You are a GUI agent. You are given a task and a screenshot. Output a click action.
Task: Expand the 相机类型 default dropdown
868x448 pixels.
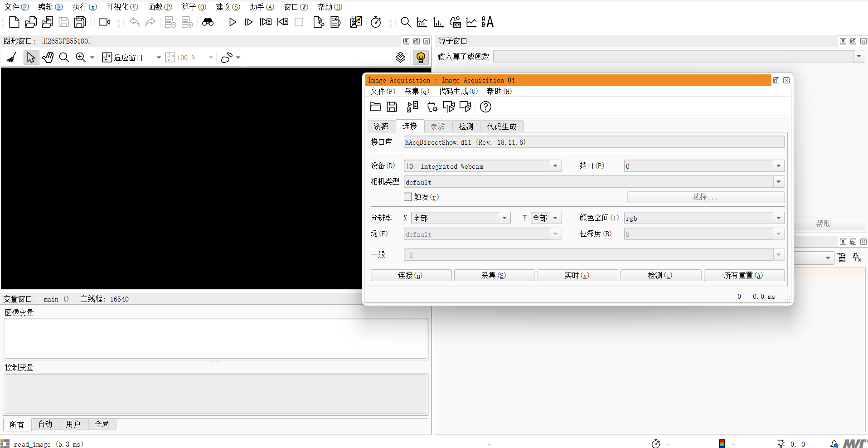pos(779,182)
